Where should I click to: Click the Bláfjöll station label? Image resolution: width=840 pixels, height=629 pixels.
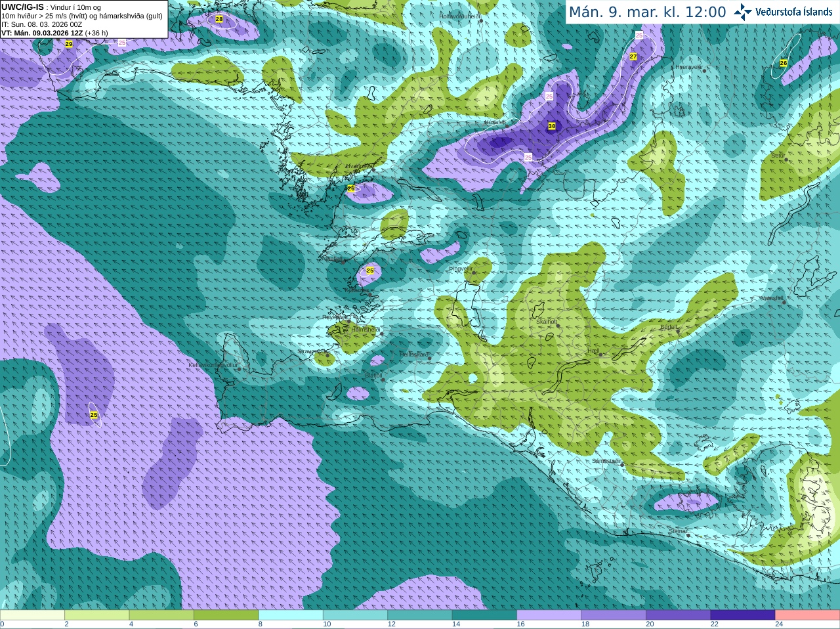[x=373, y=376]
